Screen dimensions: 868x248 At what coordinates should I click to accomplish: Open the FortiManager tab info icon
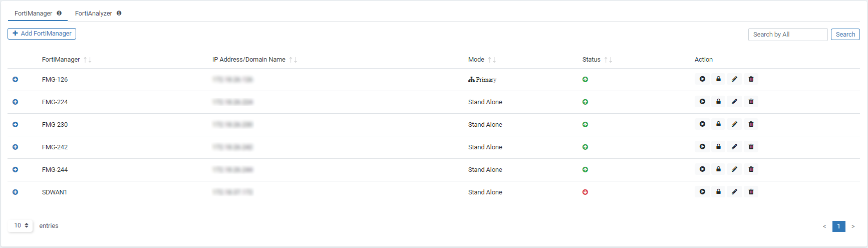59,13
